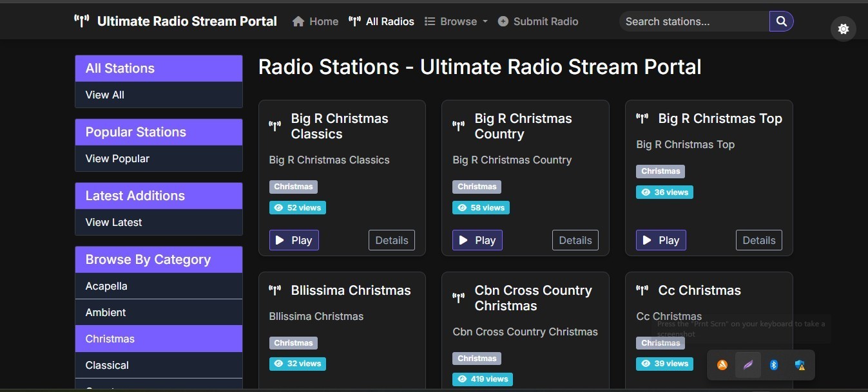The height and width of the screenshot is (392, 868).
Task: Click Christmas tag on Bllissima Christmas card
Action: tap(293, 343)
